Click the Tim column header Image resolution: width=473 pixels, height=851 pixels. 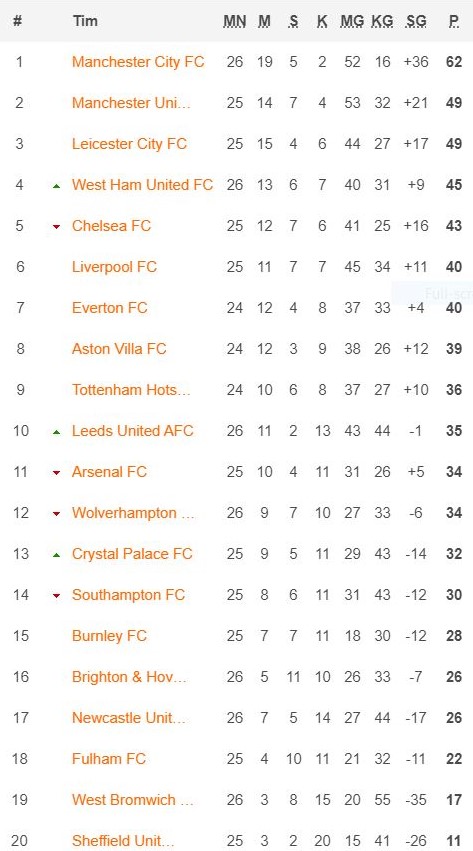(x=85, y=21)
